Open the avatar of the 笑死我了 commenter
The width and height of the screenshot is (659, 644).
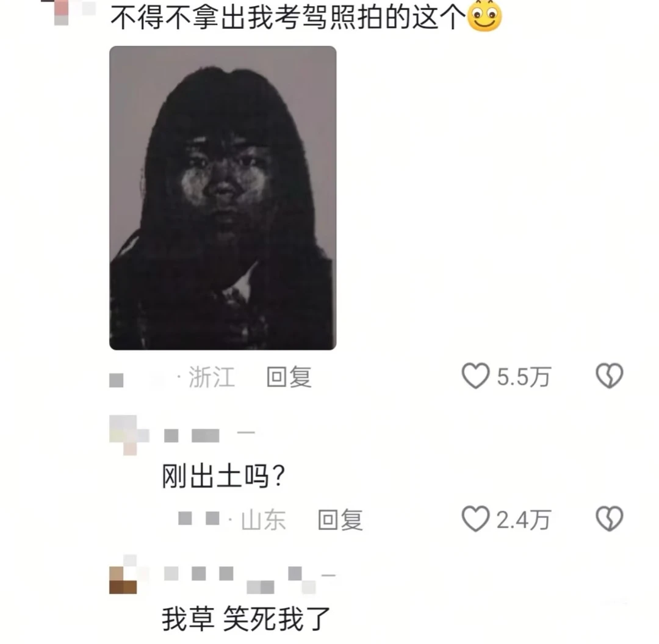[x=129, y=574]
